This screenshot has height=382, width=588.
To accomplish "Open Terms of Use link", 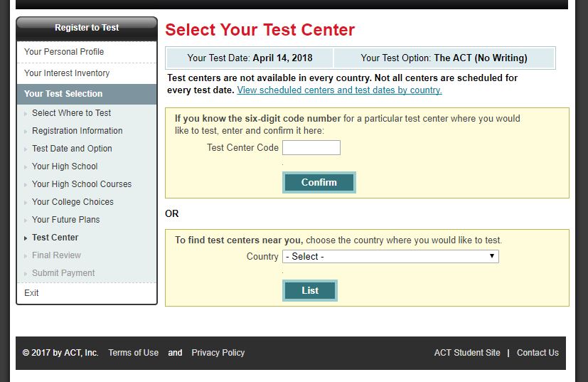I will [133, 353].
